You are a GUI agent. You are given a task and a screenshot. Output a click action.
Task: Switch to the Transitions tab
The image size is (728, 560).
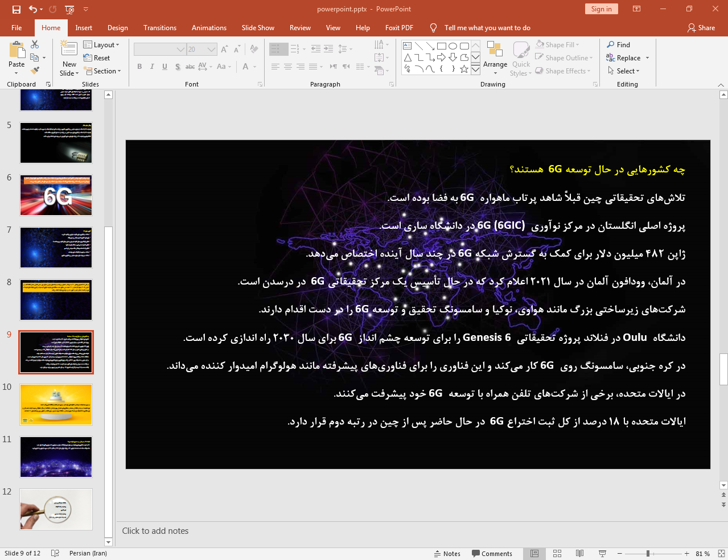coord(160,28)
